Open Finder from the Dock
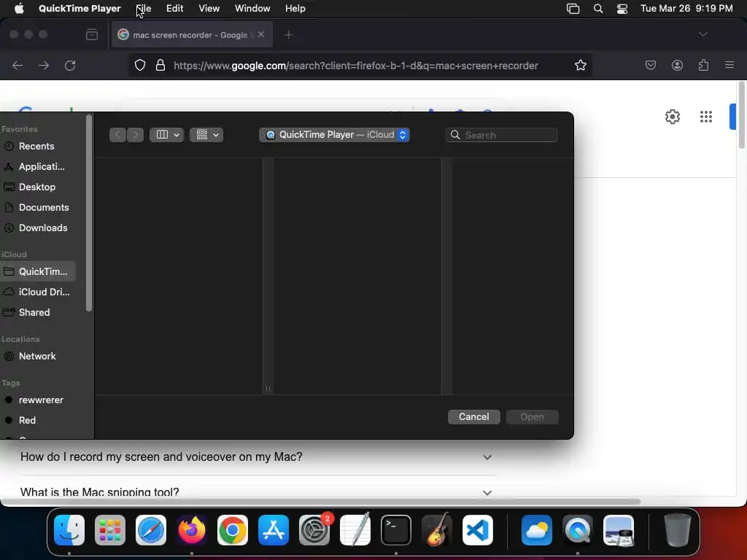This screenshot has width=747, height=560. [x=69, y=530]
